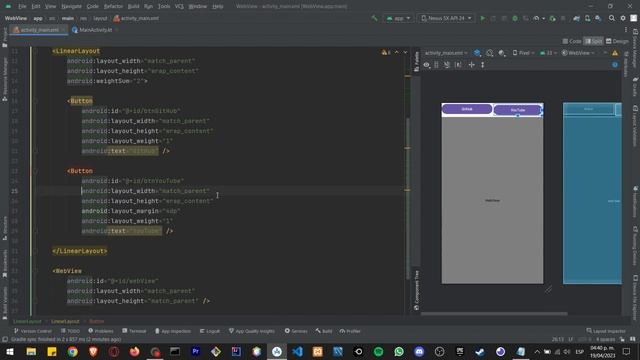The height and width of the screenshot is (360, 640).
Task: Open the VCS menu
Action: [x=179, y=7]
